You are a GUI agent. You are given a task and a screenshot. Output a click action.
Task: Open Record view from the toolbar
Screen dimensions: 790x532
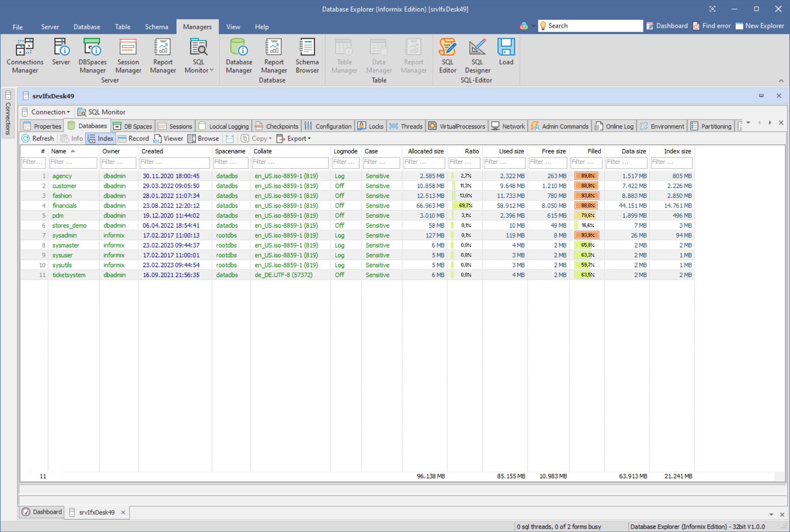(x=133, y=138)
